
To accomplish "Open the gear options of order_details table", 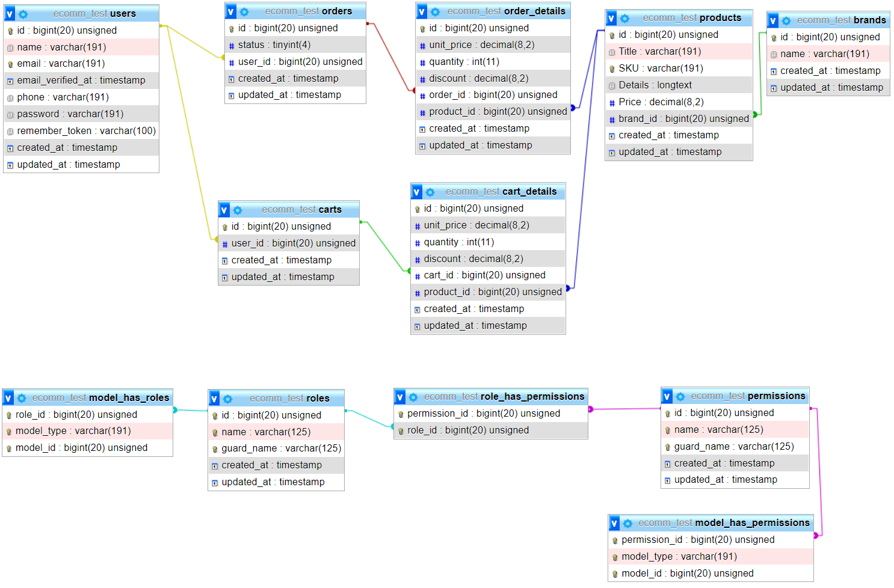I will click(x=436, y=11).
